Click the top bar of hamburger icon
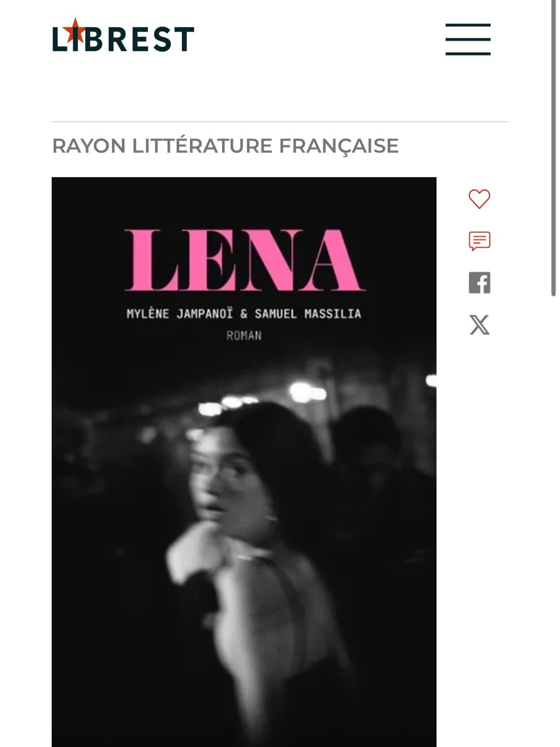The height and width of the screenshot is (747, 560). (468, 25)
